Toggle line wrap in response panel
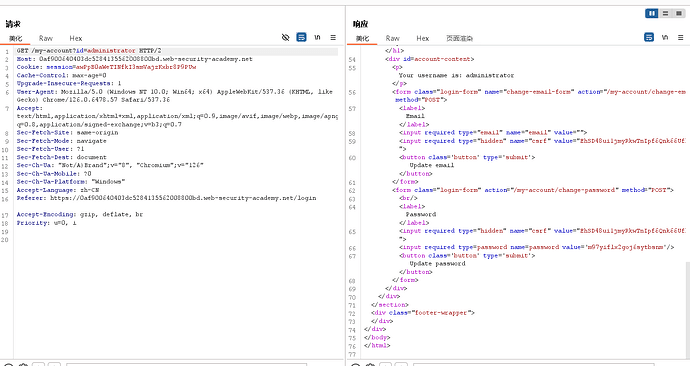Image resolution: width=690 pixels, height=366 pixels. click(649, 37)
